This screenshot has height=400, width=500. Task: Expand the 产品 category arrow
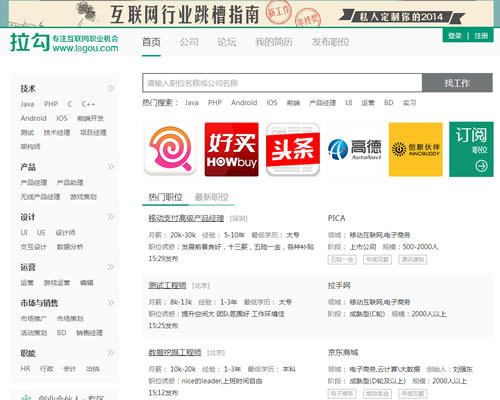(111, 167)
